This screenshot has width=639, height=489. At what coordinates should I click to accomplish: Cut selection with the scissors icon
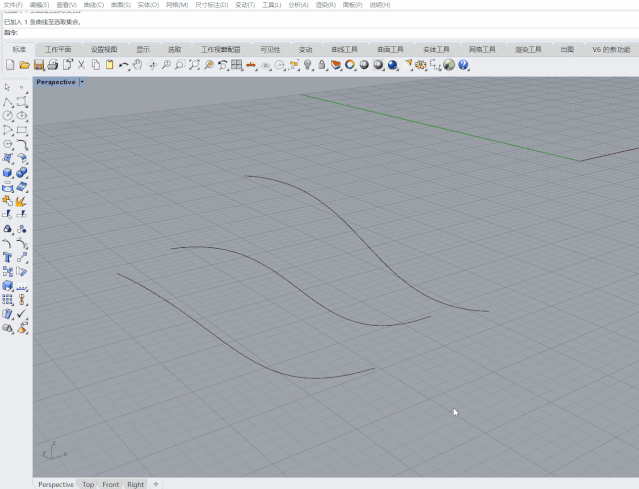pyautogui.click(x=82, y=65)
